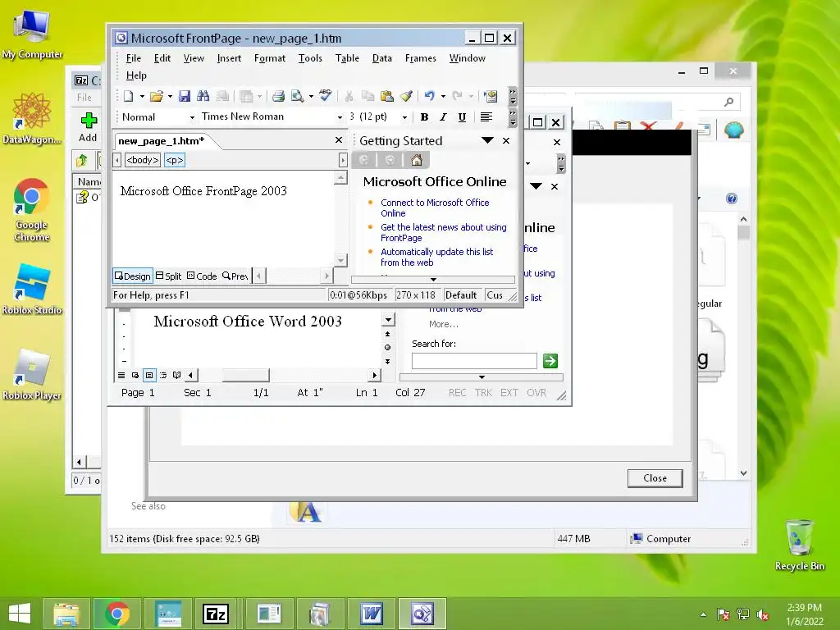Click the Close button in the dialog
Viewport: 840px width, 630px height.
pyautogui.click(x=655, y=478)
